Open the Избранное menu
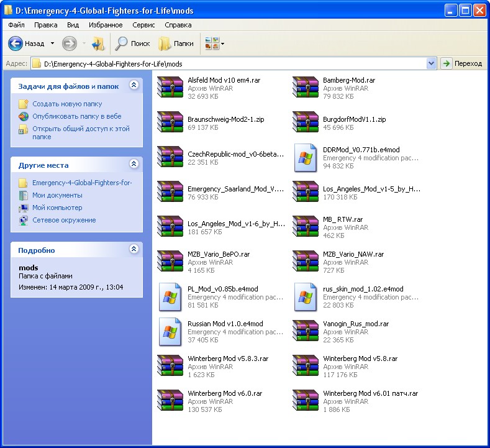The width and height of the screenshot is (490, 448). (106, 25)
